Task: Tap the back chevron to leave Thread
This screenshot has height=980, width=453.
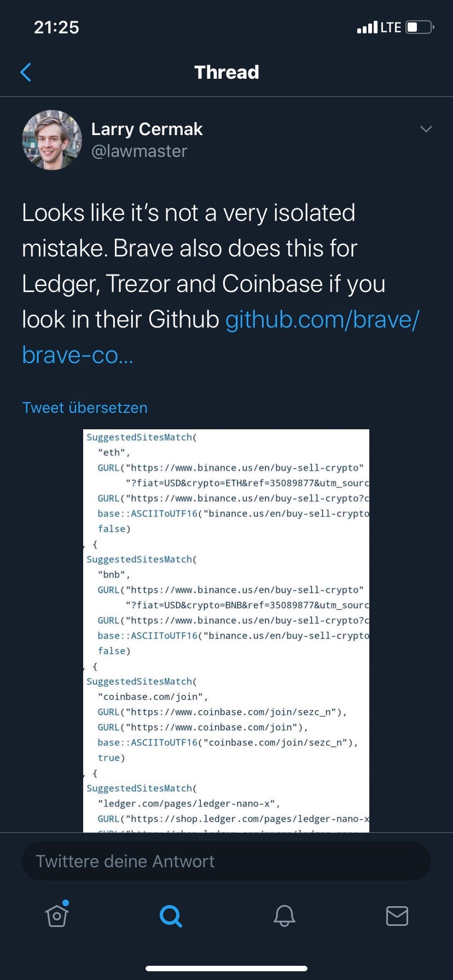Action: (26, 72)
